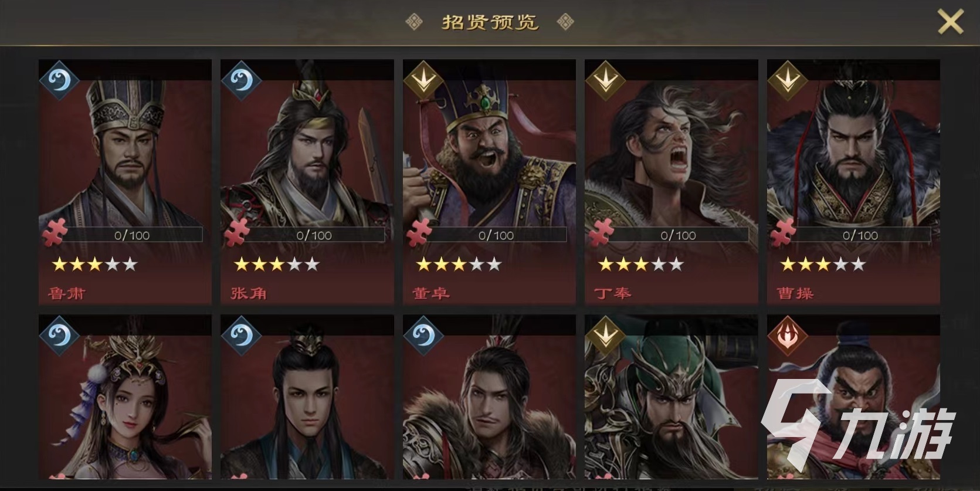
Task: Click 丁奉's three-star rating row
Action: (x=640, y=265)
